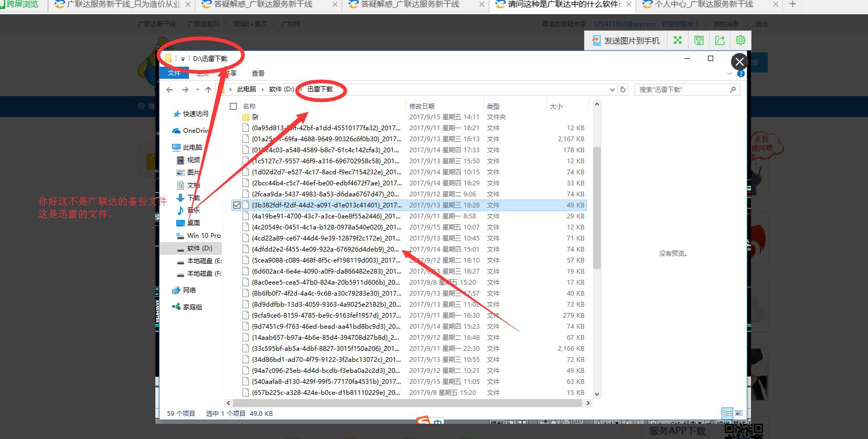Go back with the Explorer back arrow
The image size is (868, 439).
coord(170,90)
